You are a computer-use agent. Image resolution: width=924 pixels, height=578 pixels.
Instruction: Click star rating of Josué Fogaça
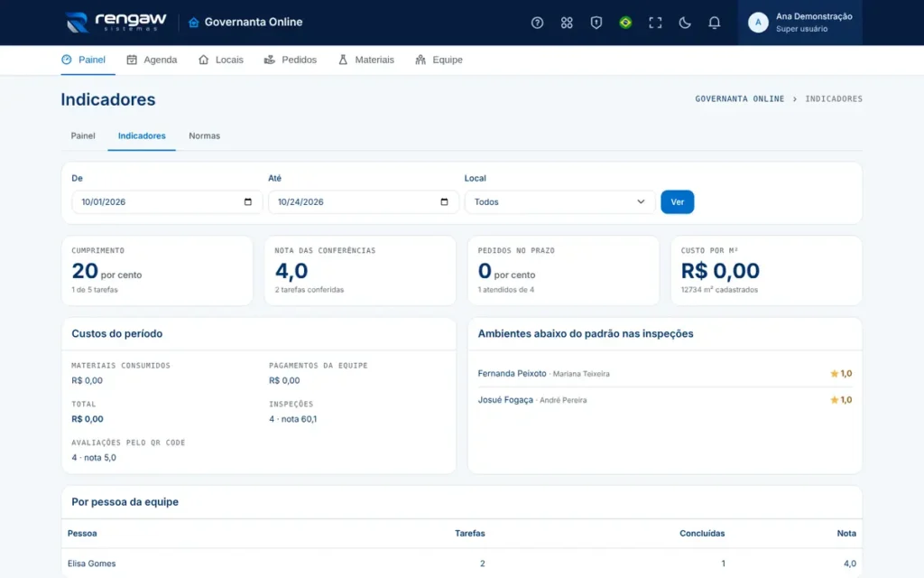[841, 400]
